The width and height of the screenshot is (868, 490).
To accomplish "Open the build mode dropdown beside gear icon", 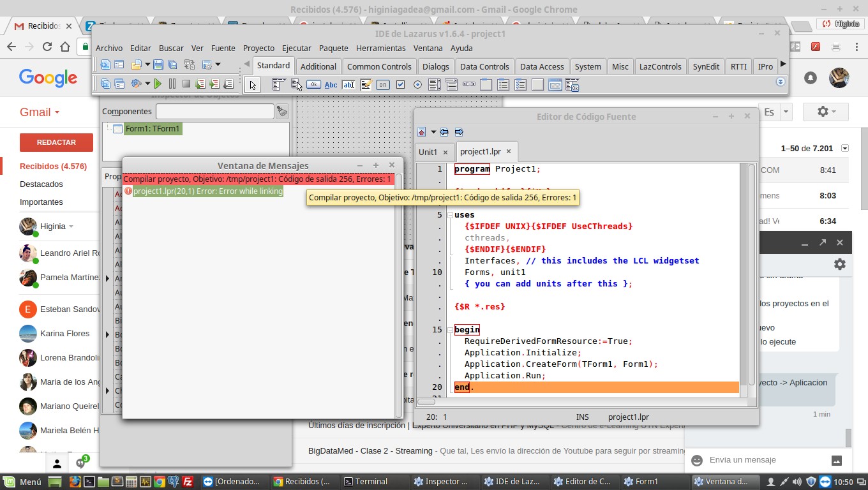I will tap(147, 84).
